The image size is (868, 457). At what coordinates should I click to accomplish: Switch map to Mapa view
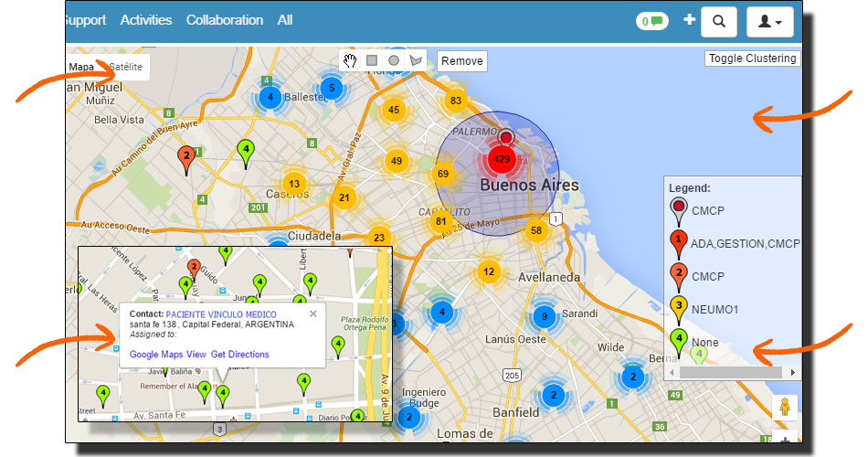click(81, 67)
